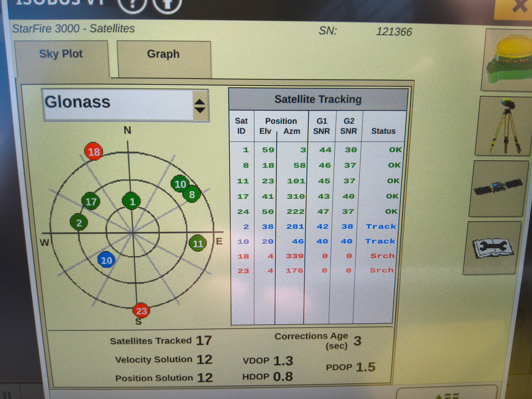Click the Status column header
Screen dimensions: 532x399
(x=383, y=131)
